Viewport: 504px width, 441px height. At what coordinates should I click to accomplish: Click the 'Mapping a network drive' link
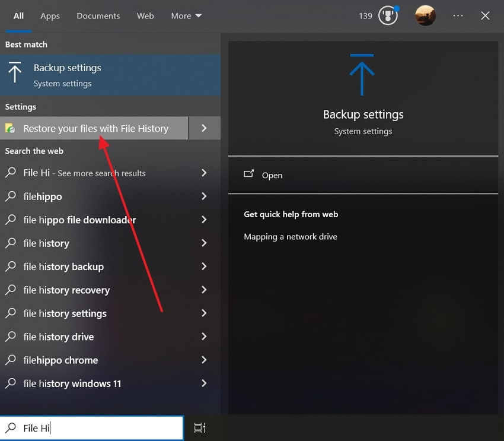[291, 236]
